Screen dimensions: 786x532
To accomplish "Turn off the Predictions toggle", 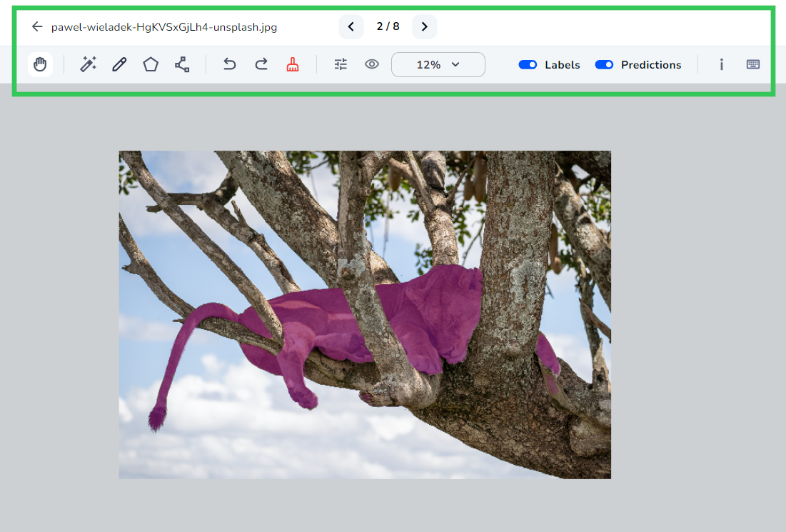I will (604, 64).
